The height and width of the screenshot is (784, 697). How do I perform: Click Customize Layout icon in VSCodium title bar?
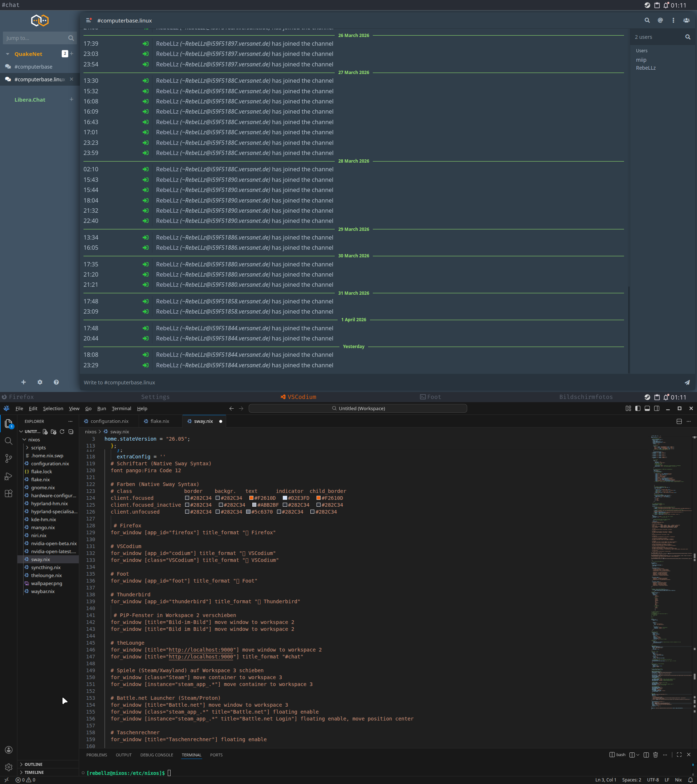pos(628,408)
